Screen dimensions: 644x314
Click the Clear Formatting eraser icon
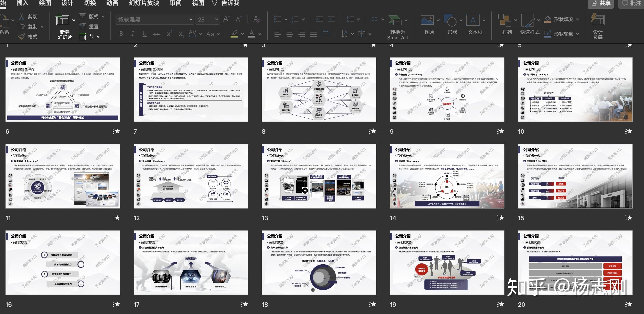pos(257,19)
